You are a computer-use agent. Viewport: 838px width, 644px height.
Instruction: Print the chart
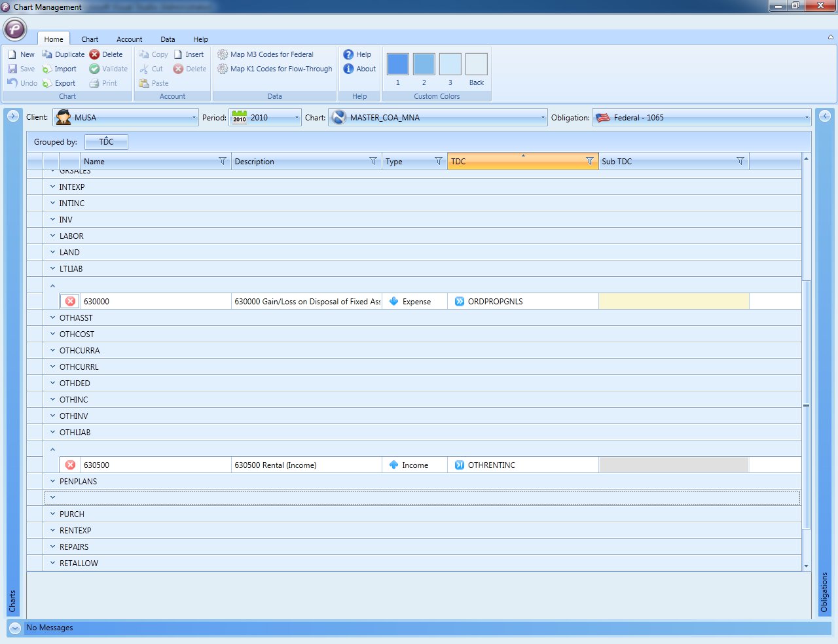pyautogui.click(x=103, y=83)
